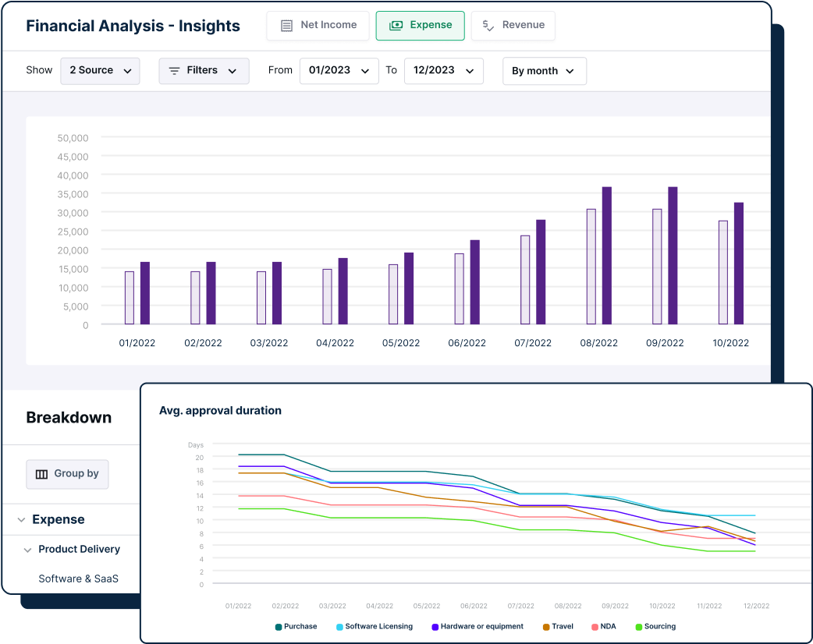Click the Revenue dollar-check icon

pos(488,26)
